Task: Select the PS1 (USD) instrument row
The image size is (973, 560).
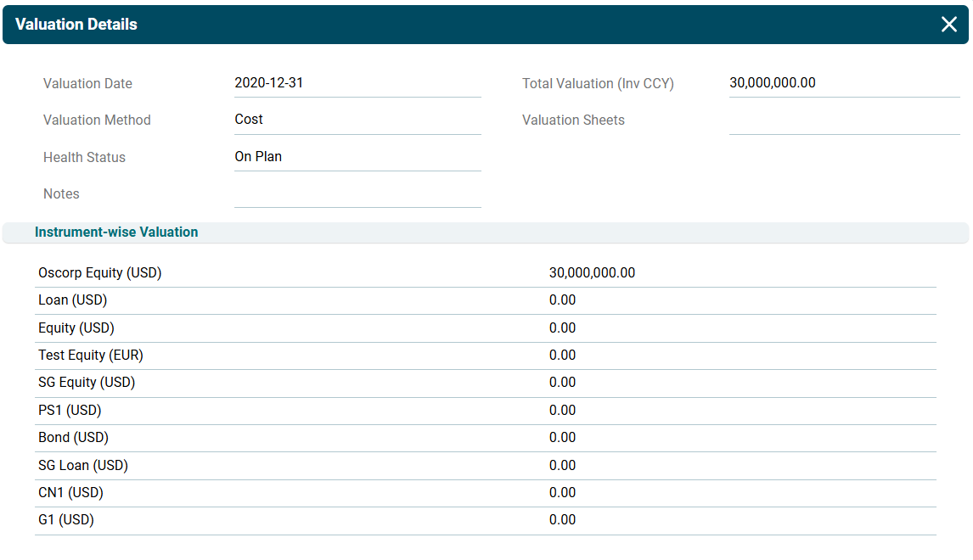Action: (x=70, y=411)
